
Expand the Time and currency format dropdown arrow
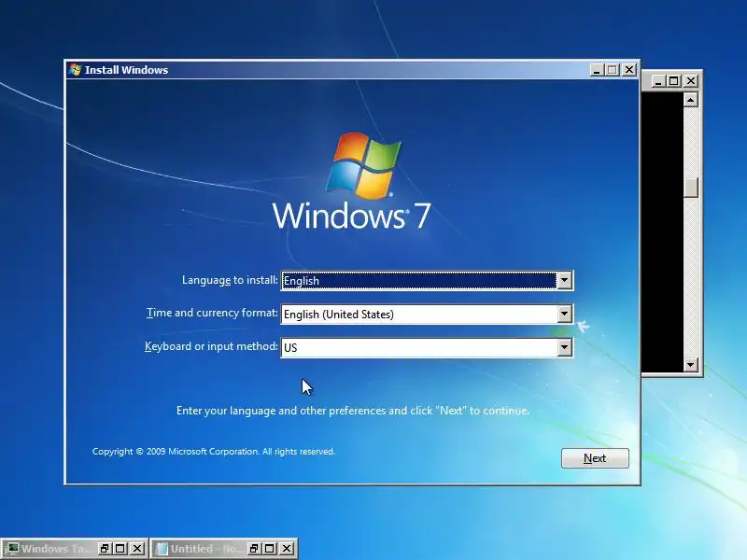pos(565,314)
